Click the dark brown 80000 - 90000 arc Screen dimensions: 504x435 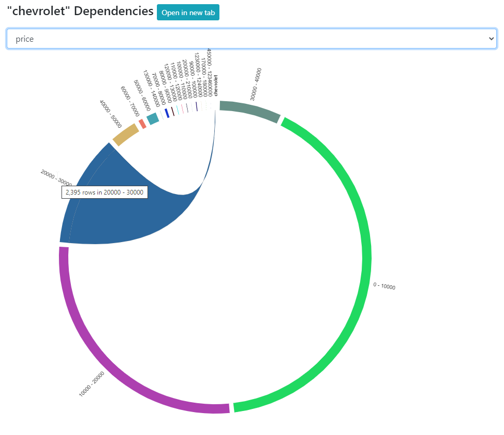[x=173, y=112]
